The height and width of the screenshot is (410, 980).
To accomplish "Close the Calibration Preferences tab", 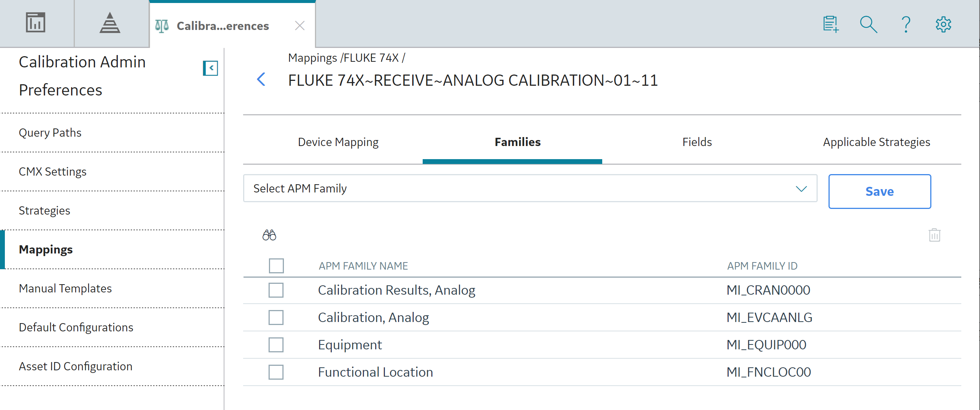I will [x=300, y=25].
